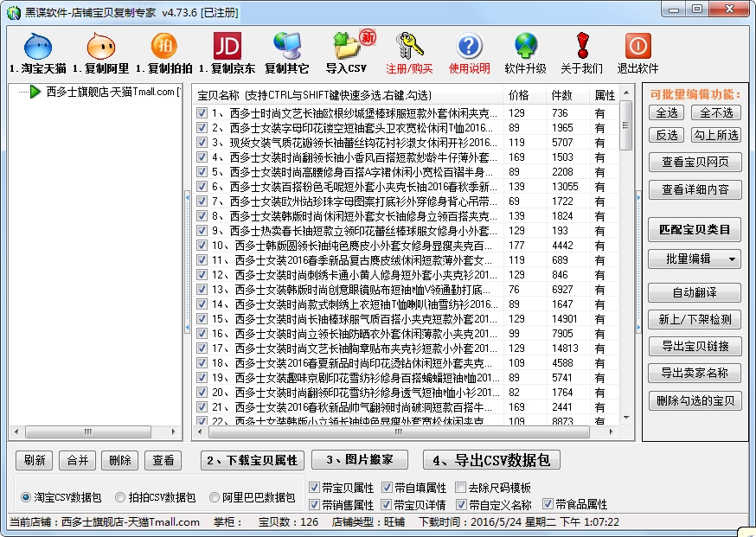This screenshot has height=537, width=756.
Task: Run 自动翻译 from the side panel
Action: [x=695, y=292]
